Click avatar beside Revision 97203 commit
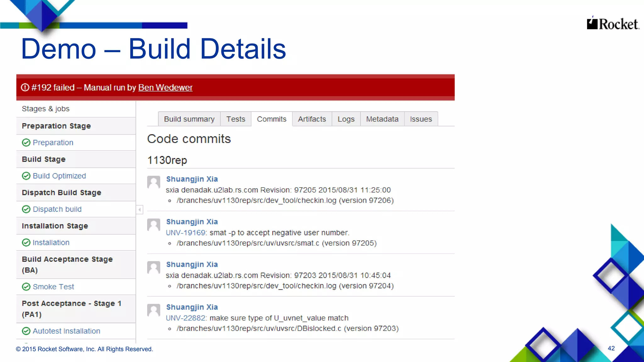644x362 pixels. 154,268
